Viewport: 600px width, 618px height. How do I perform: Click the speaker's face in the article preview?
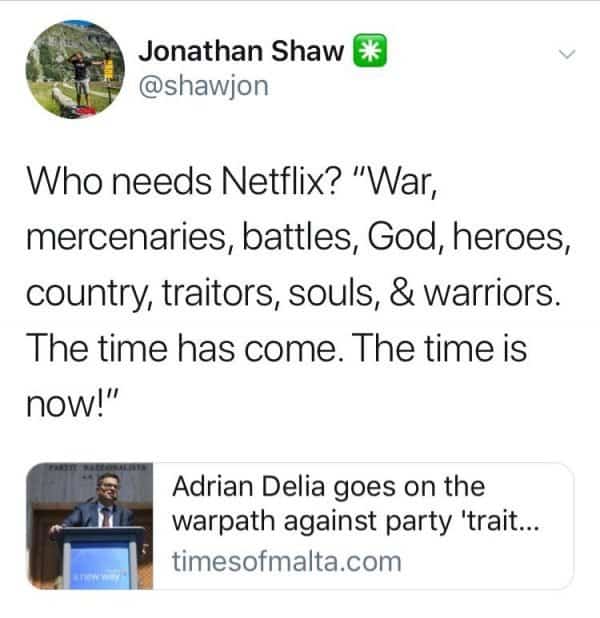(108, 488)
